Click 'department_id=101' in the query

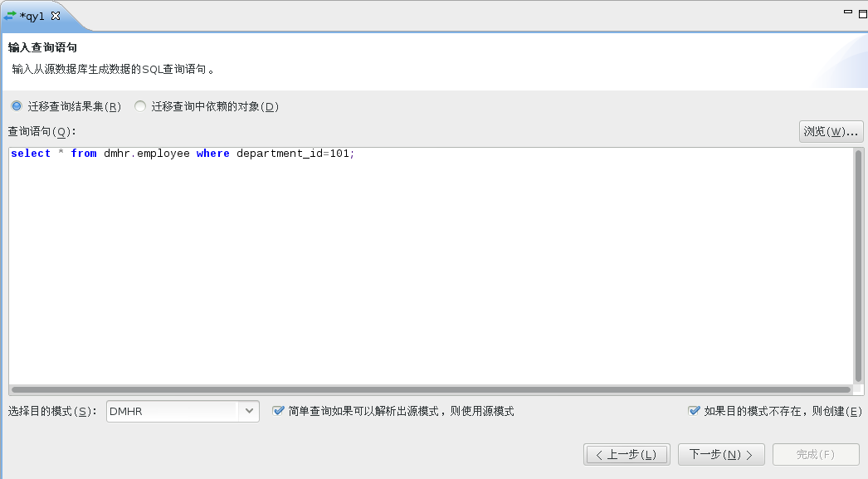click(x=293, y=154)
